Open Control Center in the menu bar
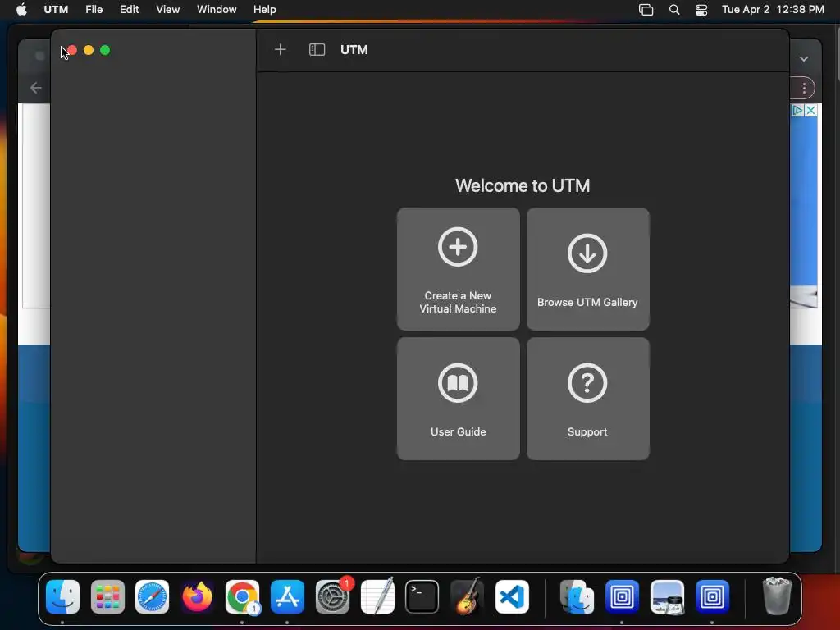840x630 pixels. click(701, 10)
